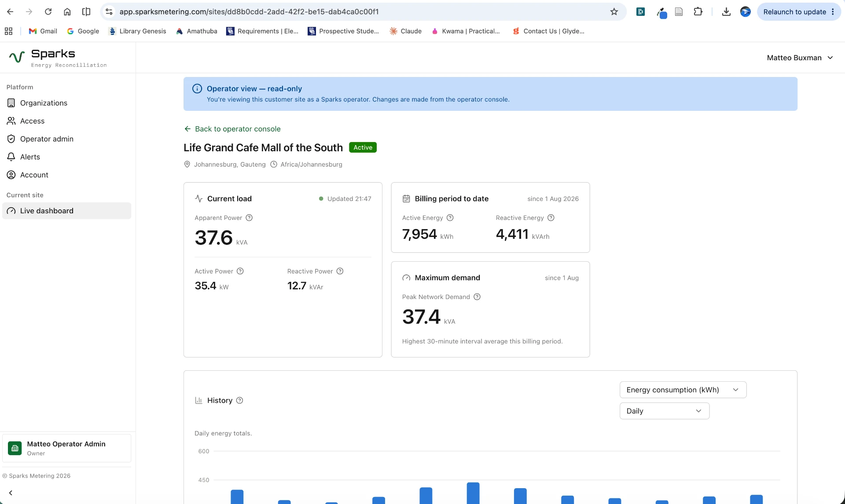This screenshot has height=504, width=845.
Task: Click the Matteo Operator Admin owner card
Action: [x=67, y=448]
